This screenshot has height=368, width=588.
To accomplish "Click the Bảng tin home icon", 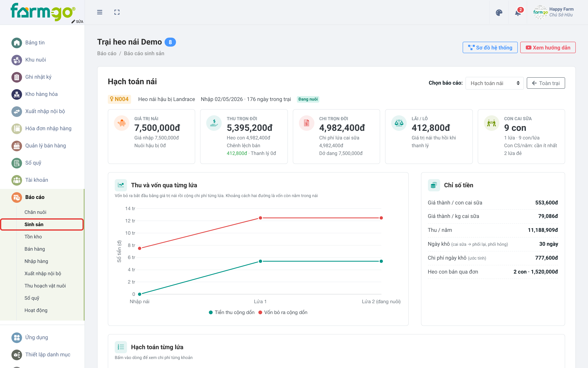I will click(x=17, y=43).
